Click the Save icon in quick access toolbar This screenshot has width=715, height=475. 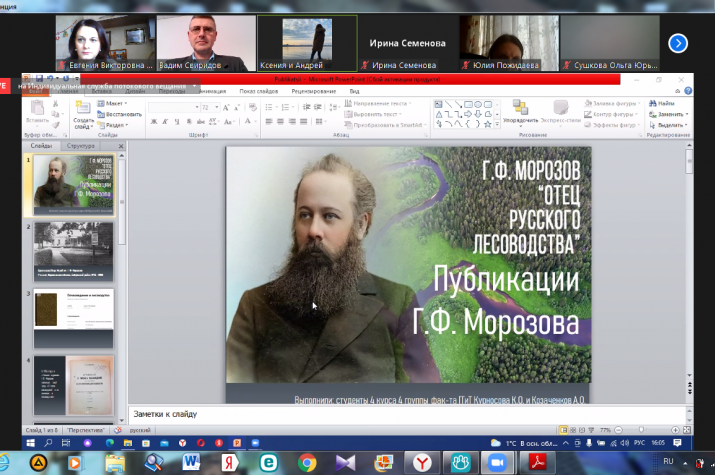39,78
